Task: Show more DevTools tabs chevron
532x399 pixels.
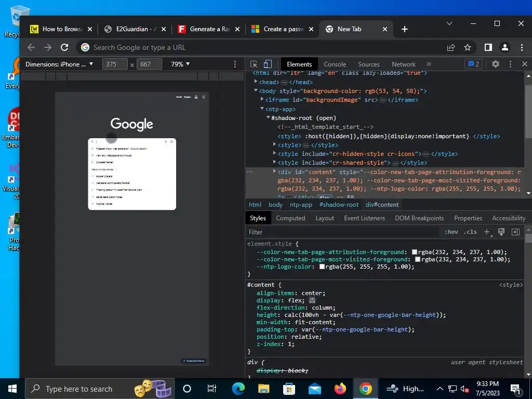Action: [x=429, y=64]
